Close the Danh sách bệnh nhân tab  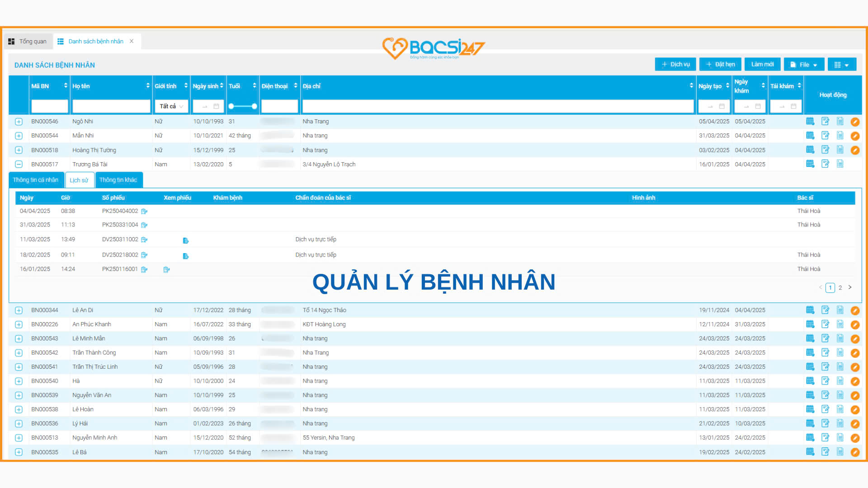pyautogui.click(x=132, y=41)
